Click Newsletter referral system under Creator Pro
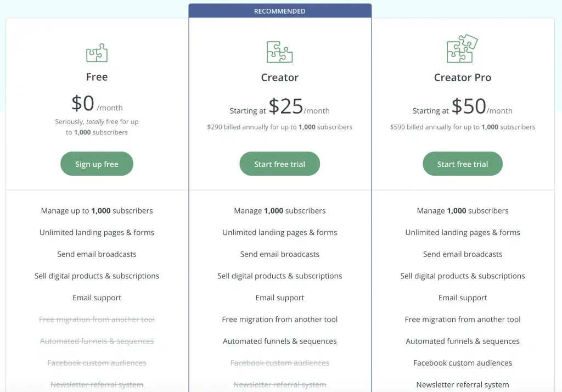The image size is (562, 392). (463, 384)
